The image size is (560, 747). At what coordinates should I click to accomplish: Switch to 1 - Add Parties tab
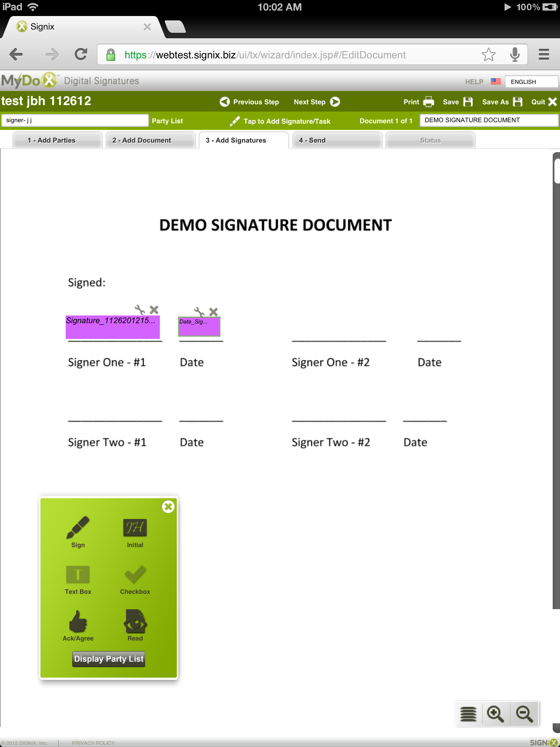click(57, 140)
